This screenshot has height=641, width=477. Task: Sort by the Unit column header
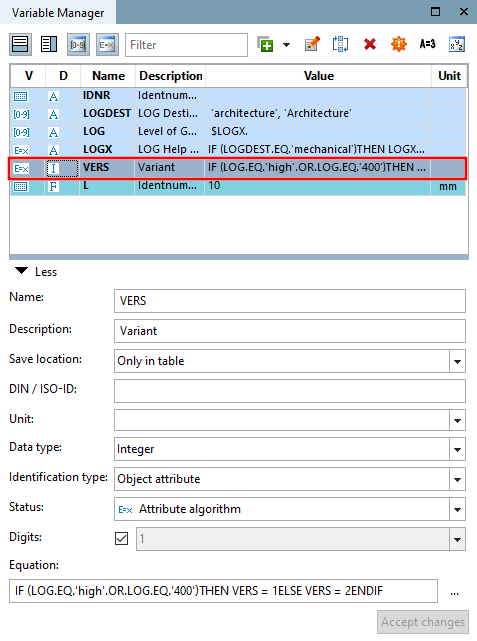(x=449, y=76)
